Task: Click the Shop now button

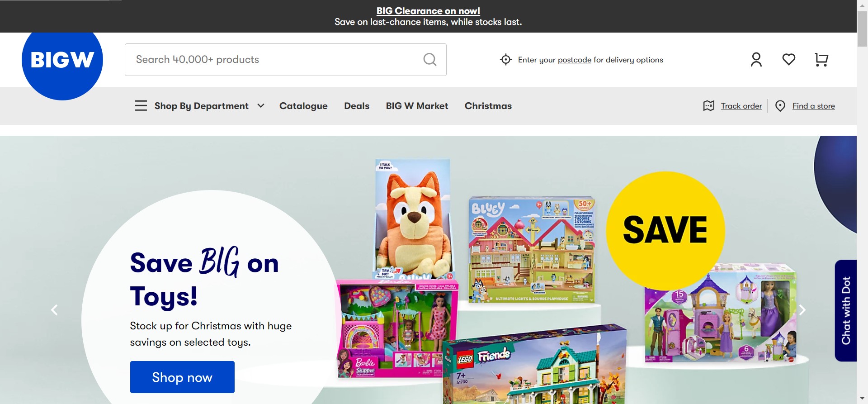Action: 182,377
